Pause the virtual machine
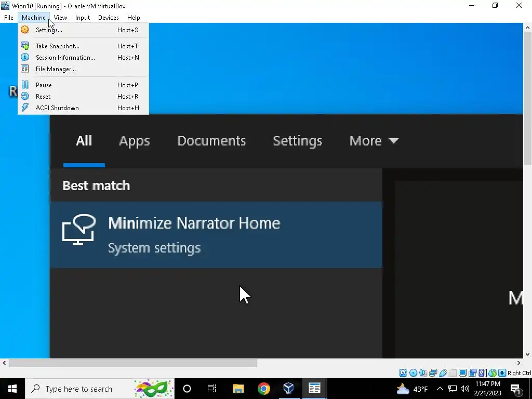 (x=83, y=85)
